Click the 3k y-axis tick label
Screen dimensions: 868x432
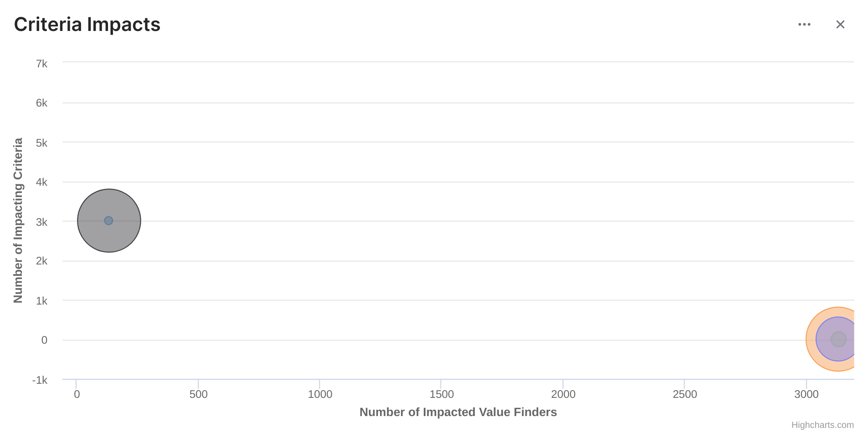[x=41, y=222]
